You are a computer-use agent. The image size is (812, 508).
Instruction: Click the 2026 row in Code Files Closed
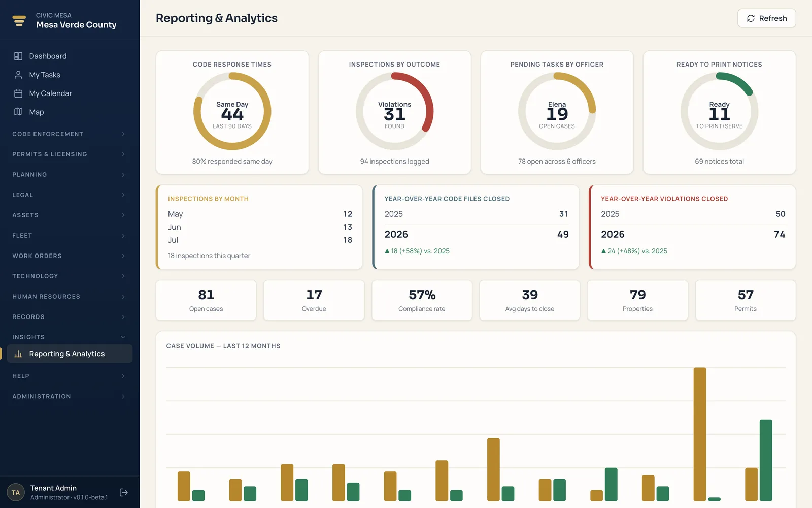tap(477, 235)
